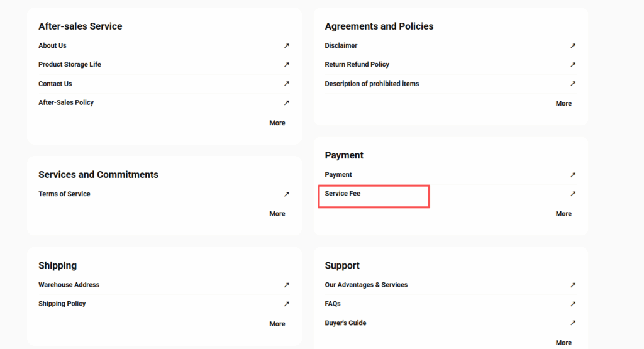This screenshot has width=644, height=349.
Task: Open Description of prohibited items
Action: (372, 84)
